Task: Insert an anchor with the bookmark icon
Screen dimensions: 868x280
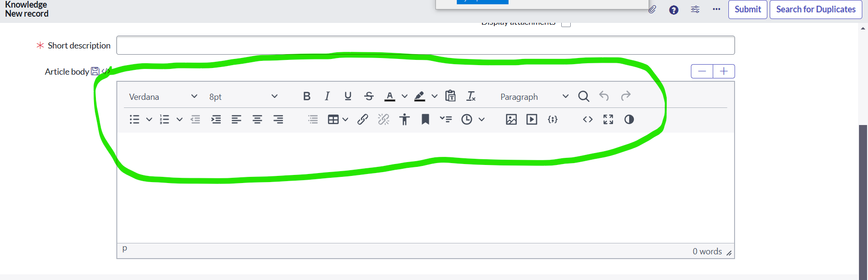Action: (x=425, y=119)
